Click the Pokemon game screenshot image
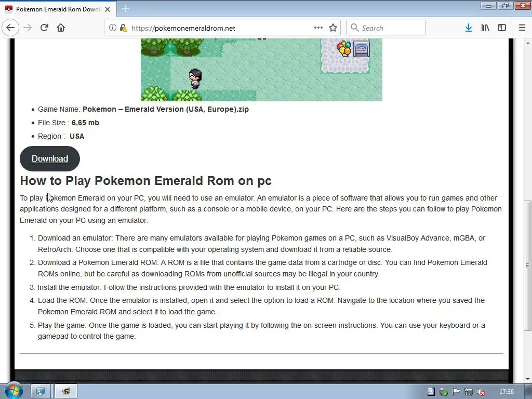Image resolution: width=532 pixels, height=399 pixels. click(x=262, y=70)
